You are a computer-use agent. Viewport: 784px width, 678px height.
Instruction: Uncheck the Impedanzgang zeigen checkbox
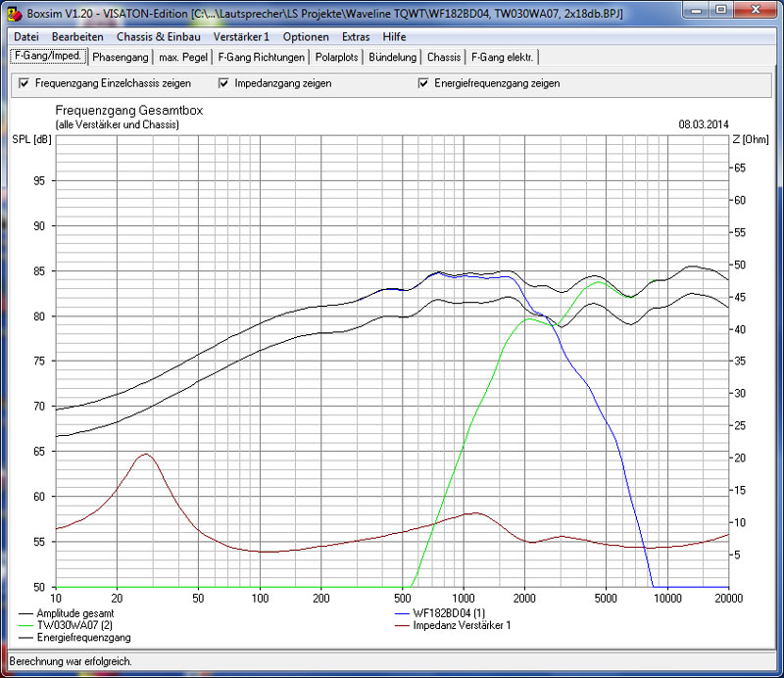[x=224, y=84]
